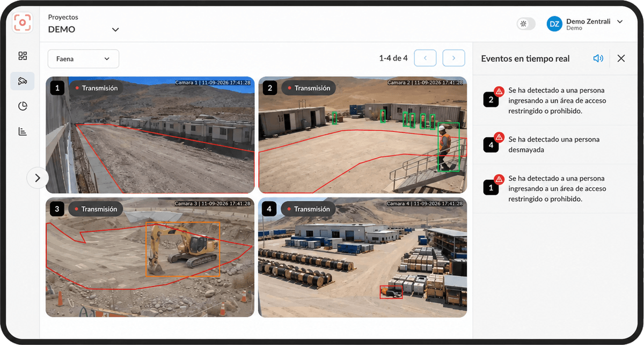Select green box around worker on stairs
This screenshot has height=345, width=644.
click(x=449, y=147)
